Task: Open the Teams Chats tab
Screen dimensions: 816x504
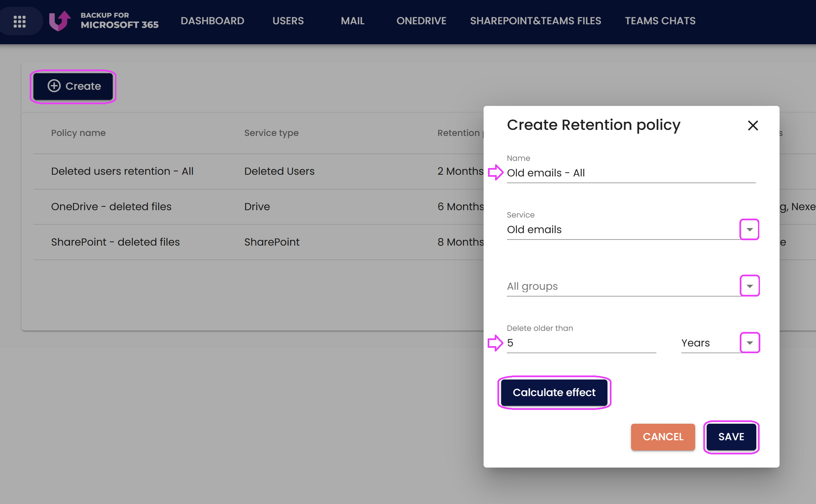Action: 660,21
